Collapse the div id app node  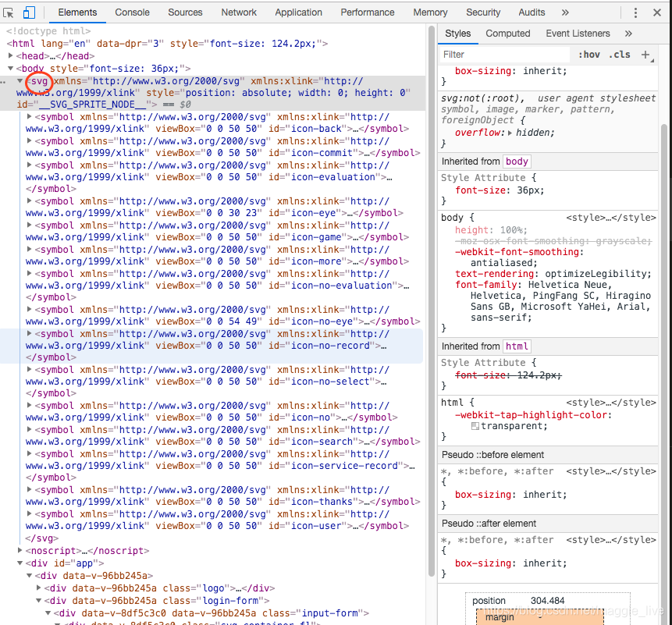[x=20, y=563]
